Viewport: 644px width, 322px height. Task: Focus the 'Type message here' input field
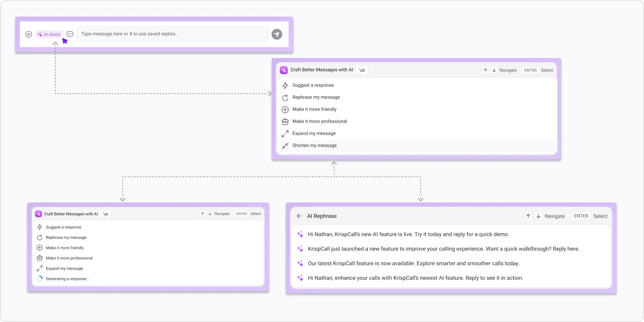point(172,34)
